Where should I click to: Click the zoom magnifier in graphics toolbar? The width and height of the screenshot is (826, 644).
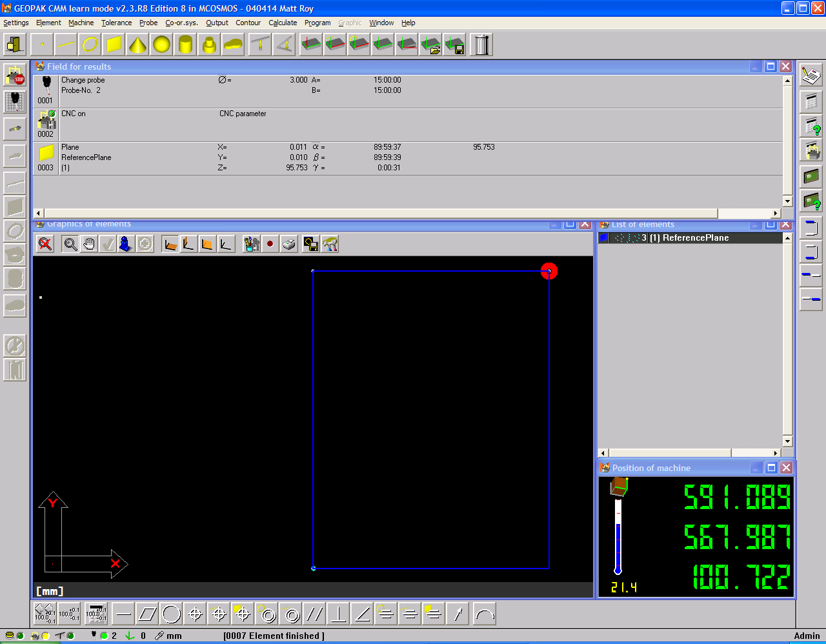[x=70, y=244]
